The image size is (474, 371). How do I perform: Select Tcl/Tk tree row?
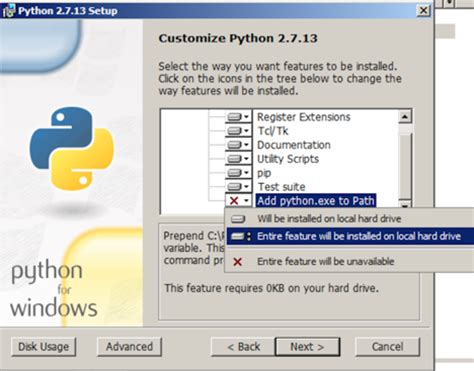[x=273, y=131]
